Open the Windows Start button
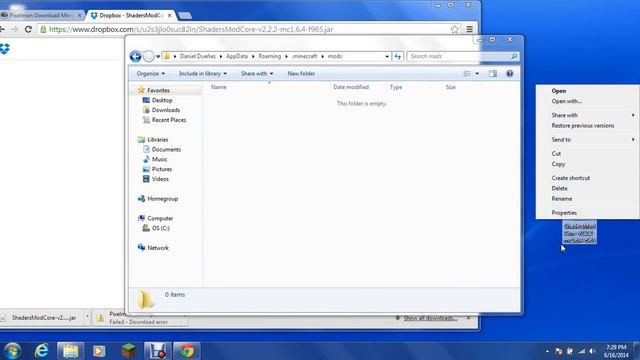Image resolution: width=640 pixels, height=360 pixels. [12, 351]
